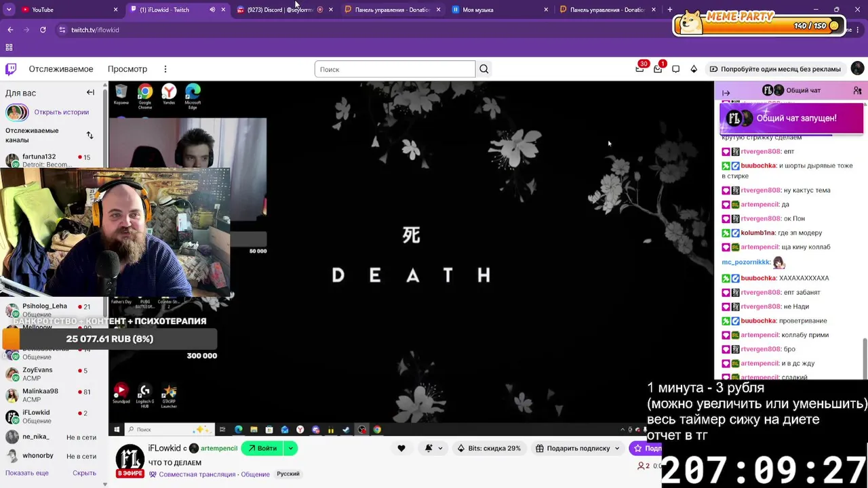Click Скрыть link in sidebar

(x=84, y=473)
